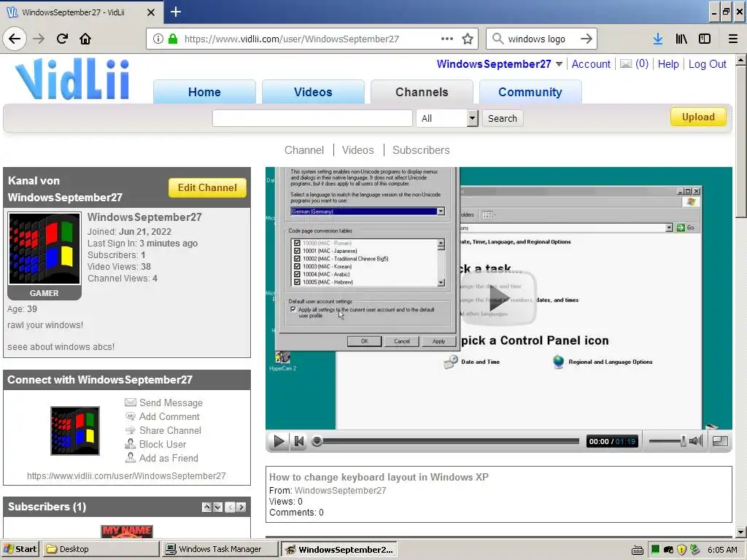
Task: Click the browser search box with windows logo
Action: tap(536, 39)
